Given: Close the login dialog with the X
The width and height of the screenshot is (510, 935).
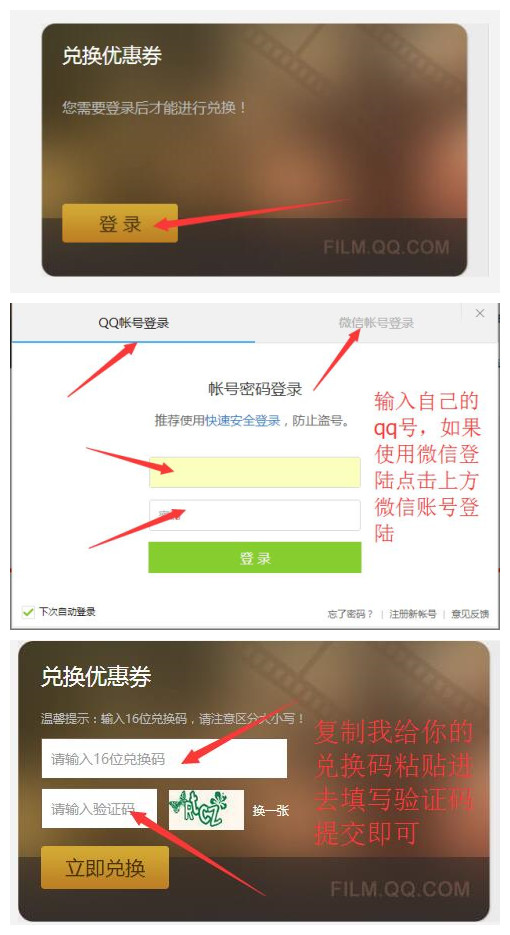Looking at the screenshot, I should click(x=480, y=314).
